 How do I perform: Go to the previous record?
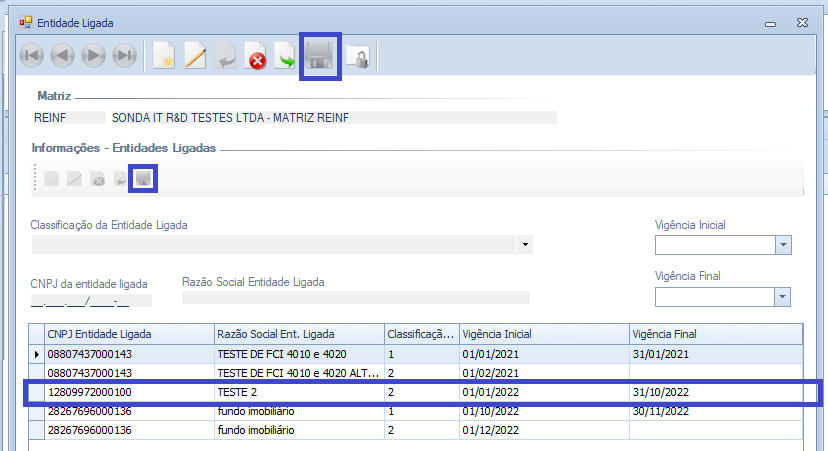(x=63, y=56)
